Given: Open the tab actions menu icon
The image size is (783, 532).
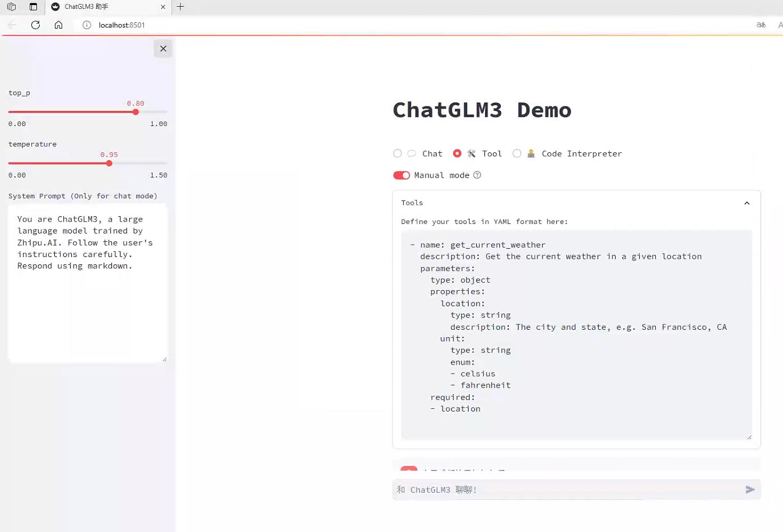Looking at the screenshot, I should (33, 7).
